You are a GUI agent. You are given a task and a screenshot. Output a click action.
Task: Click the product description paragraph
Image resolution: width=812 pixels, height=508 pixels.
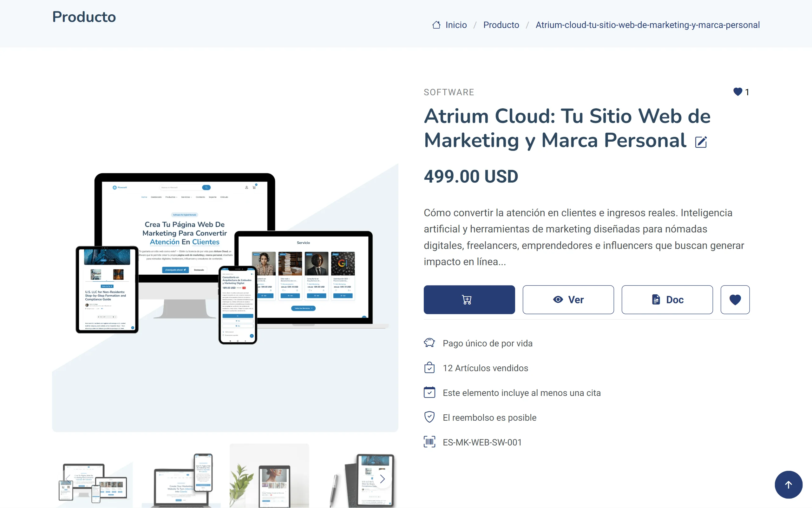click(584, 237)
